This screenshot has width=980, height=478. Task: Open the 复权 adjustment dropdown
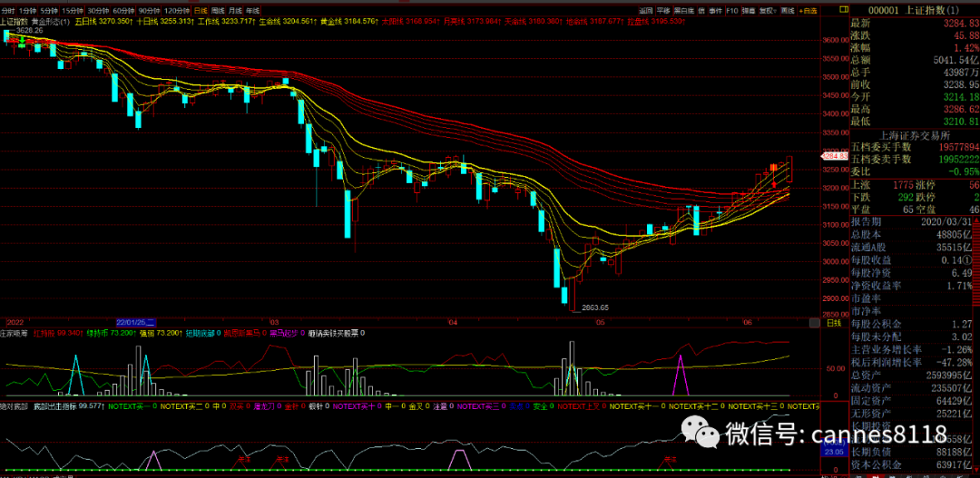tap(769, 11)
